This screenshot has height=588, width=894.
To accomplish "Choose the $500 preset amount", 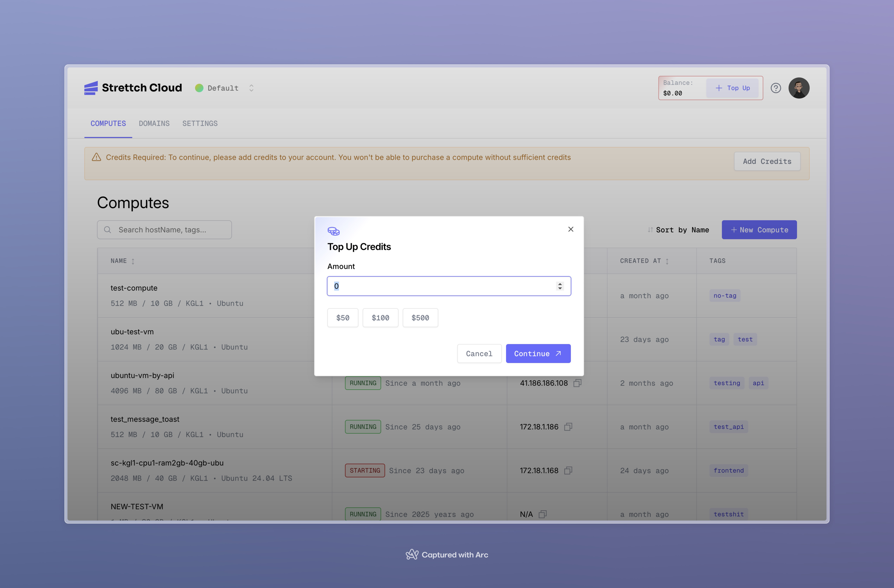I will [420, 318].
